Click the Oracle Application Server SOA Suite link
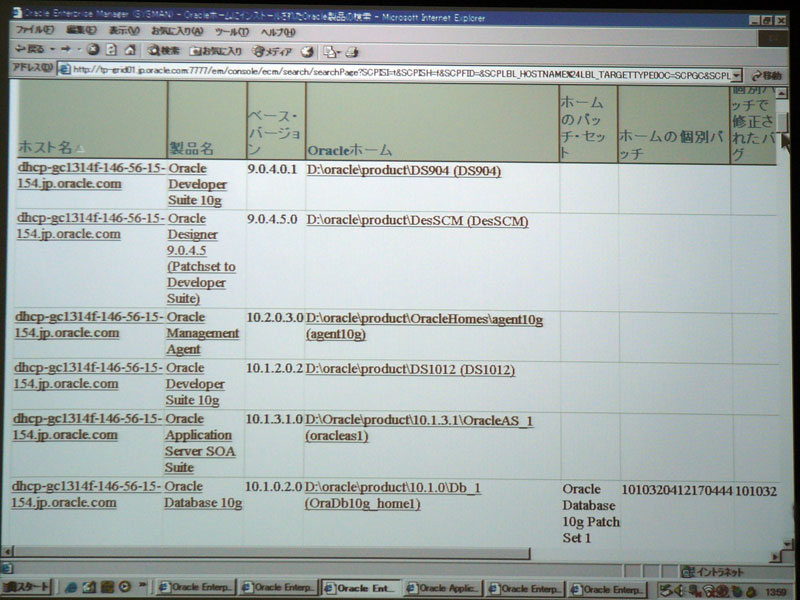Screen dimensions: 800x600 (199, 443)
